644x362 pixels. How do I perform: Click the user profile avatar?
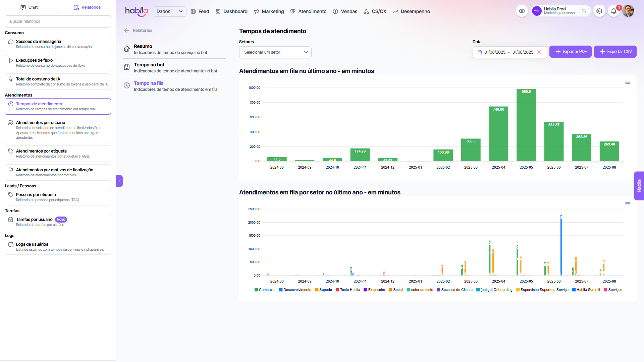point(628,11)
